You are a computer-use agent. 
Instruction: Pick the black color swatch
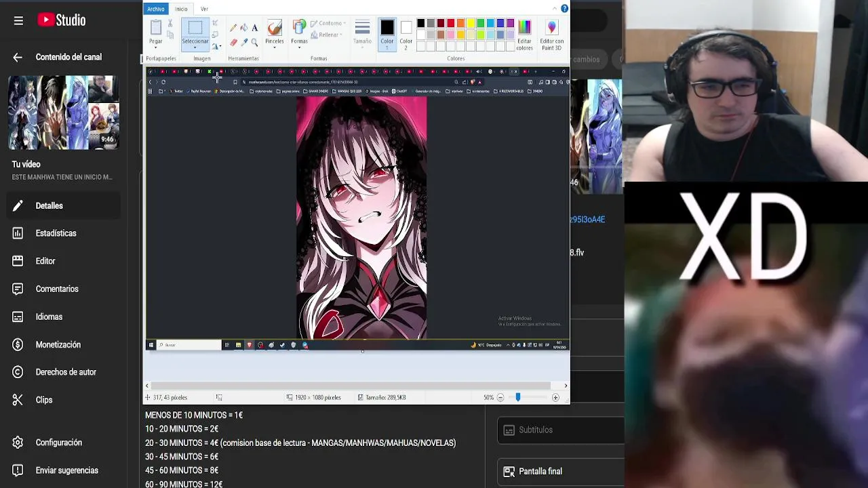point(420,24)
